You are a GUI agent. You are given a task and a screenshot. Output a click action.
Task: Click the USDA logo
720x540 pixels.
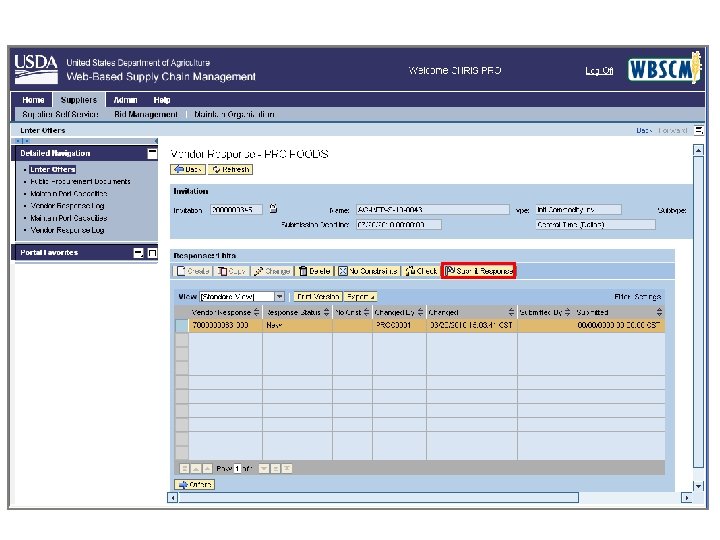36,69
